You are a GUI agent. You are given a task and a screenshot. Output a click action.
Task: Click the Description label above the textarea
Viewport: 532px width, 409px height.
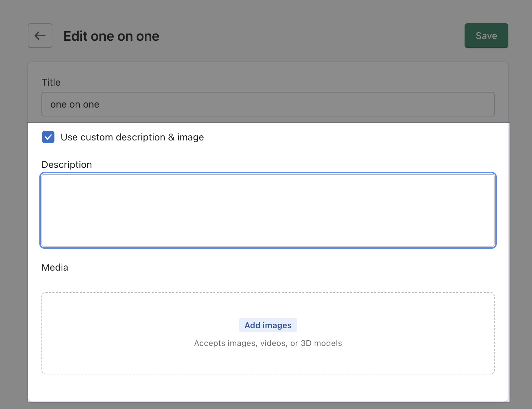67,164
